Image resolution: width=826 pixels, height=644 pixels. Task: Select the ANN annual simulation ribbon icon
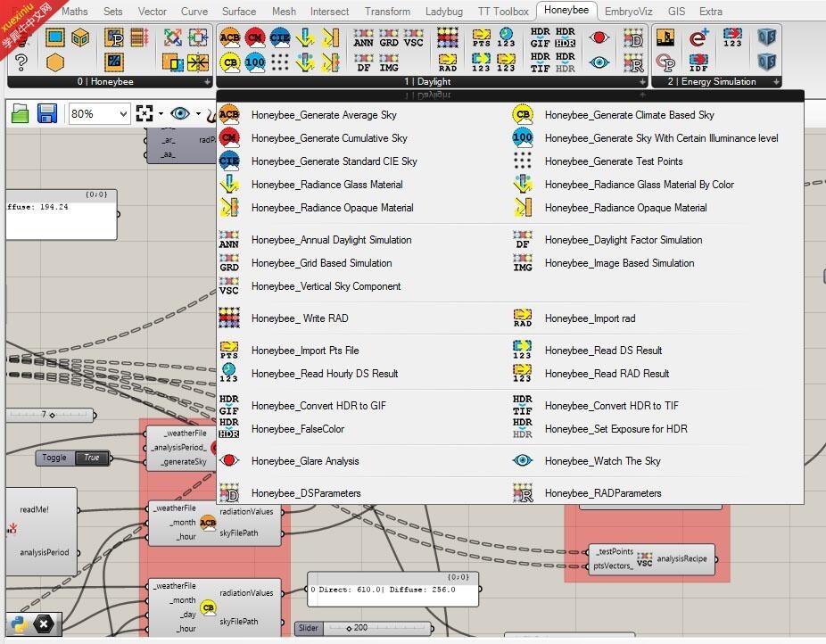(363, 38)
